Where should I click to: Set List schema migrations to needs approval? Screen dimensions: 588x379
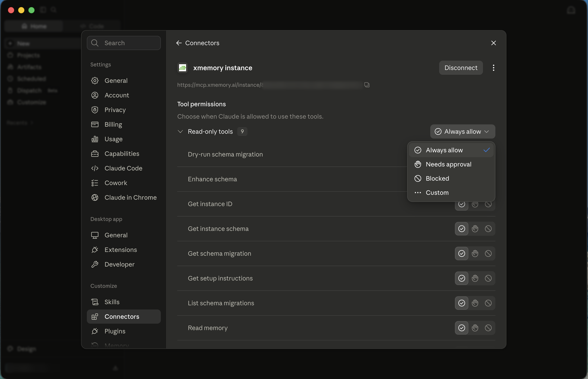click(475, 303)
